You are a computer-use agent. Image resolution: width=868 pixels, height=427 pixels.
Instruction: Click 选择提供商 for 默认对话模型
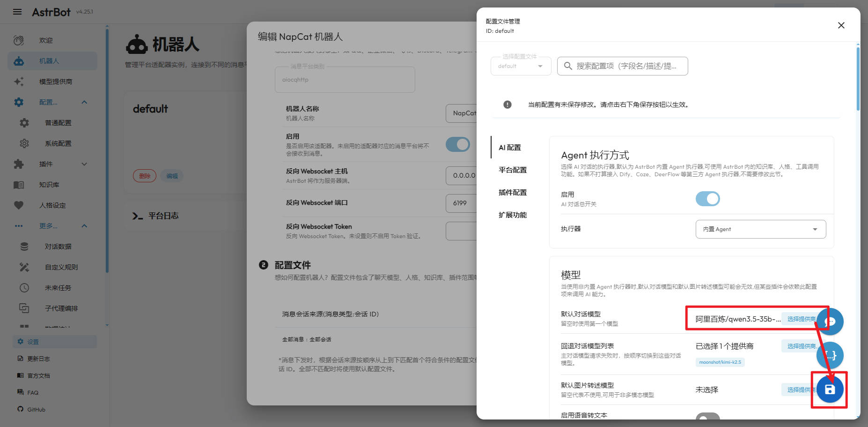coord(801,319)
